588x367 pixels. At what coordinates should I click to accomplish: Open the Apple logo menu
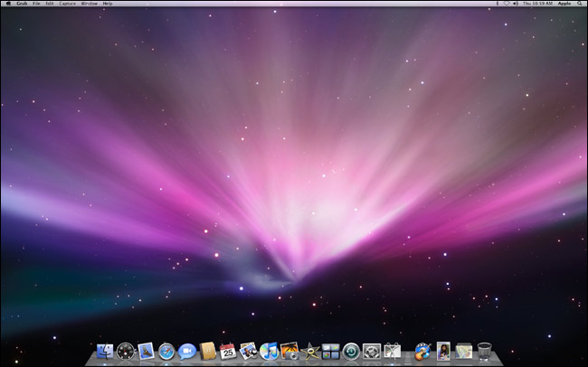(x=8, y=4)
